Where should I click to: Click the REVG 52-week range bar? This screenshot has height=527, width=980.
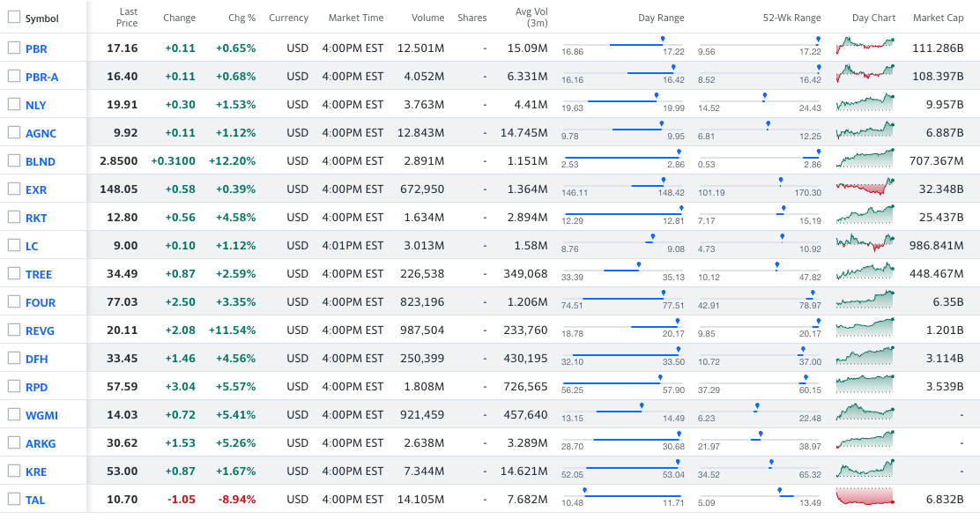click(760, 326)
